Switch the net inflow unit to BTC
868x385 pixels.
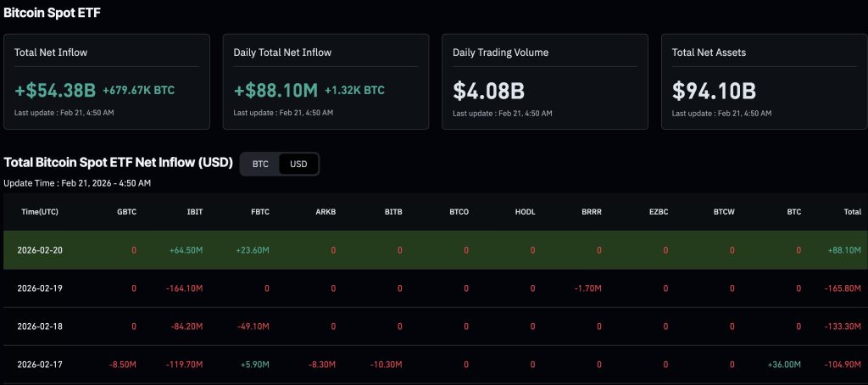[x=260, y=164]
